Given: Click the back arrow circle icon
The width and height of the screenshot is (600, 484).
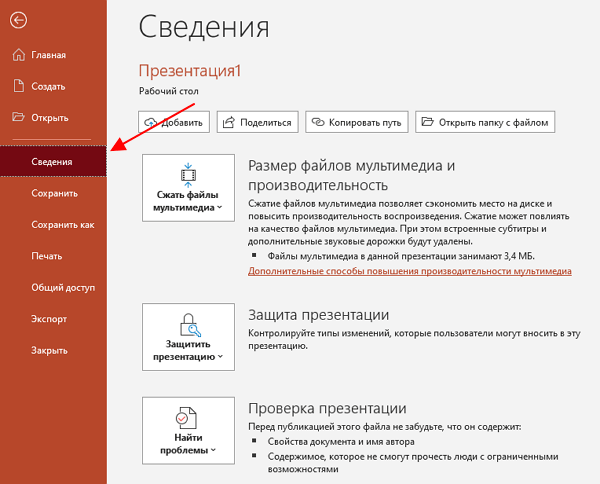Looking at the screenshot, I should click(x=18, y=20).
